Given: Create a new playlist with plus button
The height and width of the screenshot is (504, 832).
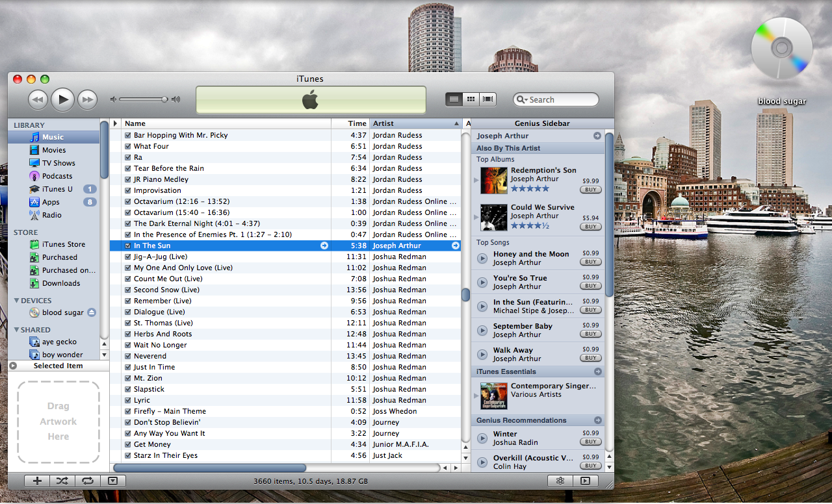Looking at the screenshot, I should pyautogui.click(x=37, y=481).
